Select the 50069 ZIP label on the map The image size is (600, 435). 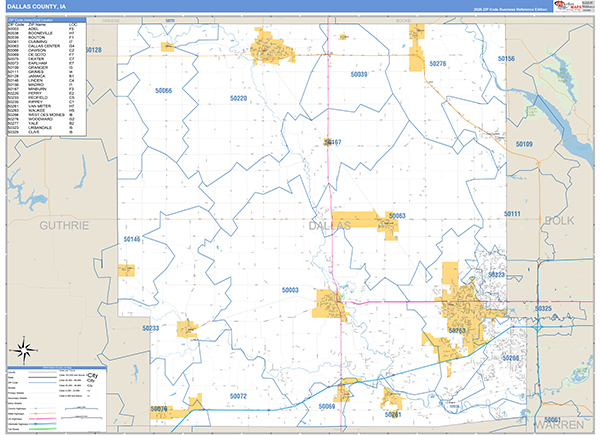coord(327,406)
